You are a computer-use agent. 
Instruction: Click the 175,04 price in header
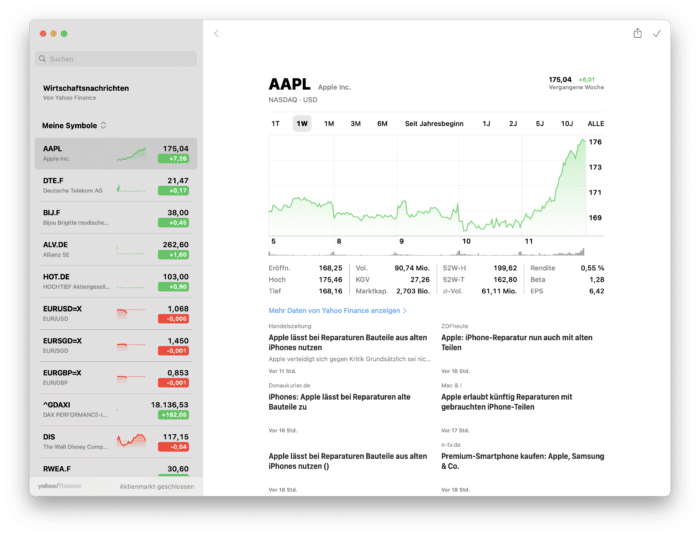560,79
